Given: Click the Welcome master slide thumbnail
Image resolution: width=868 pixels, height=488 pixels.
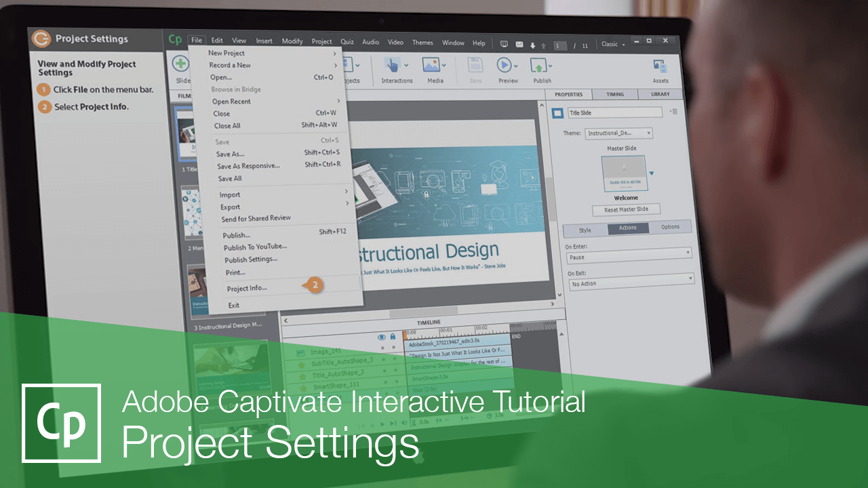Looking at the screenshot, I should [623, 174].
